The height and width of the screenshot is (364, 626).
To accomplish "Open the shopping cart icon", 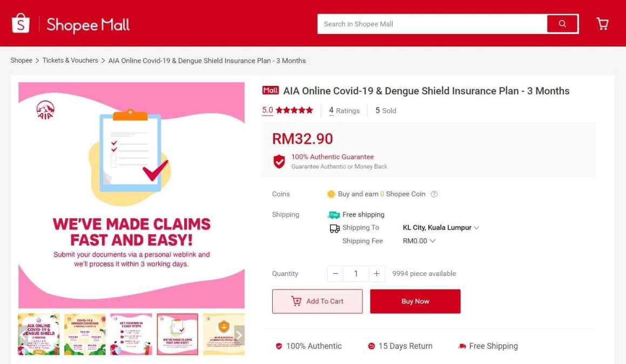I will pos(602,23).
